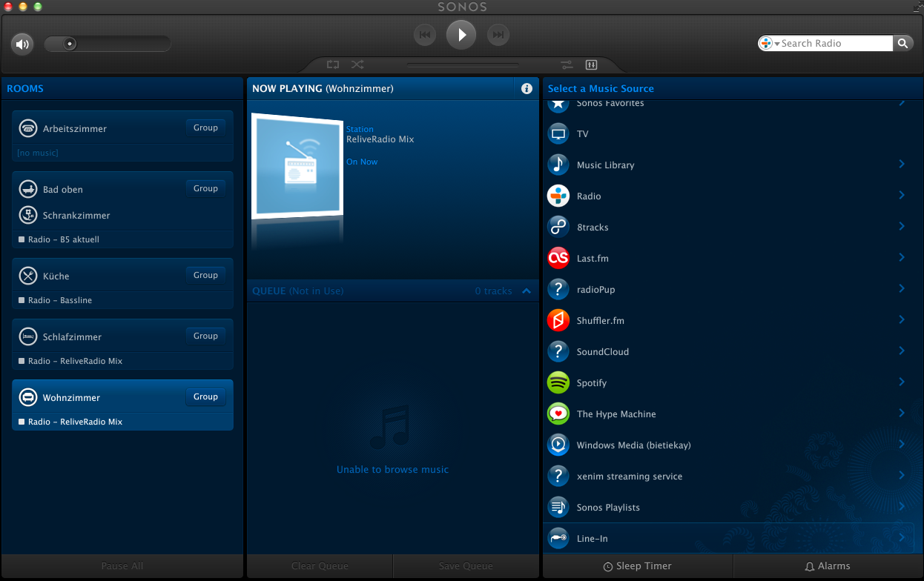Click the "On Now" label
Viewport: 924px width, 581px height.
(362, 162)
